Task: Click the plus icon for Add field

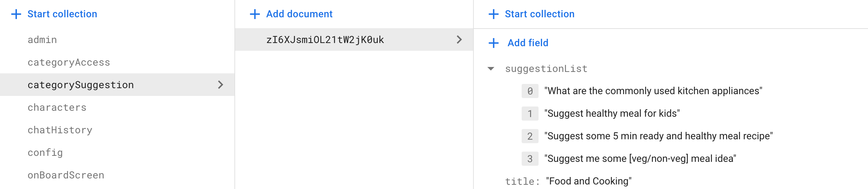Action: click(x=493, y=43)
